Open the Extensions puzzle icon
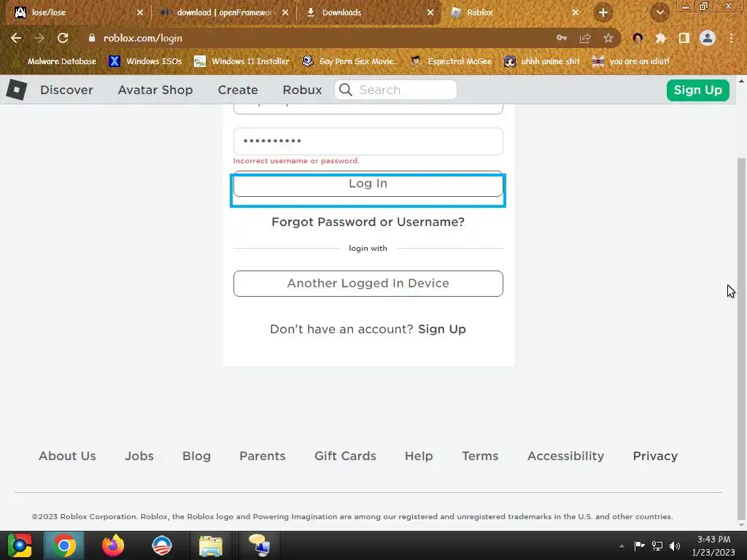 pyautogui.click(x=661, y=38)
